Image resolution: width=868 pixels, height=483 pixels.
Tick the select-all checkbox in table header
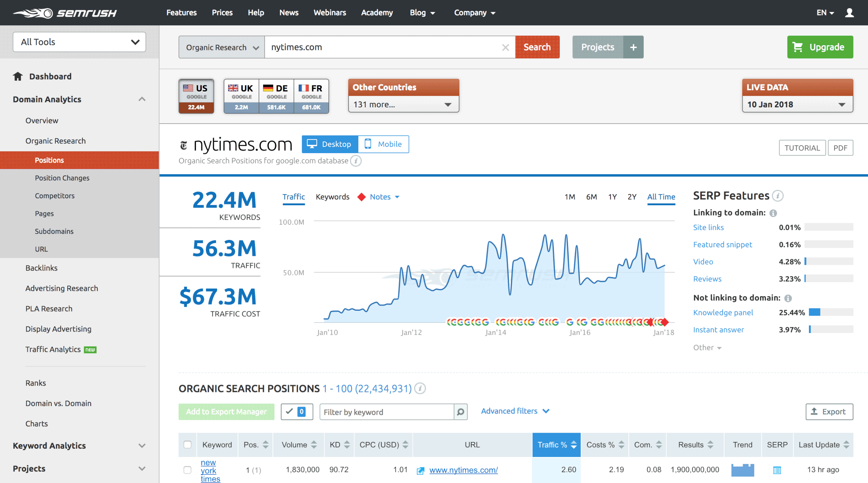click(x=187, y=444)
